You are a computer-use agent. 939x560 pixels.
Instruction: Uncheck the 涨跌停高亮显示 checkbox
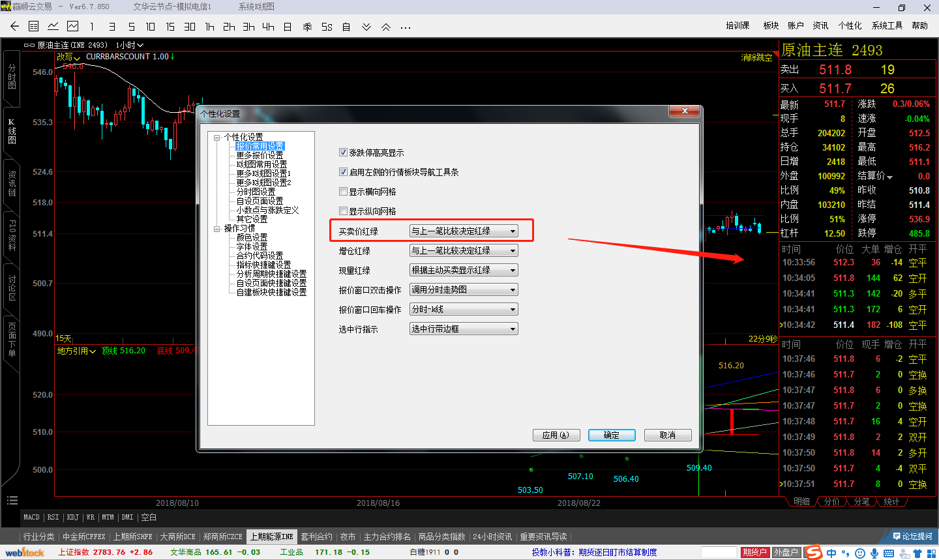[343, 153]
